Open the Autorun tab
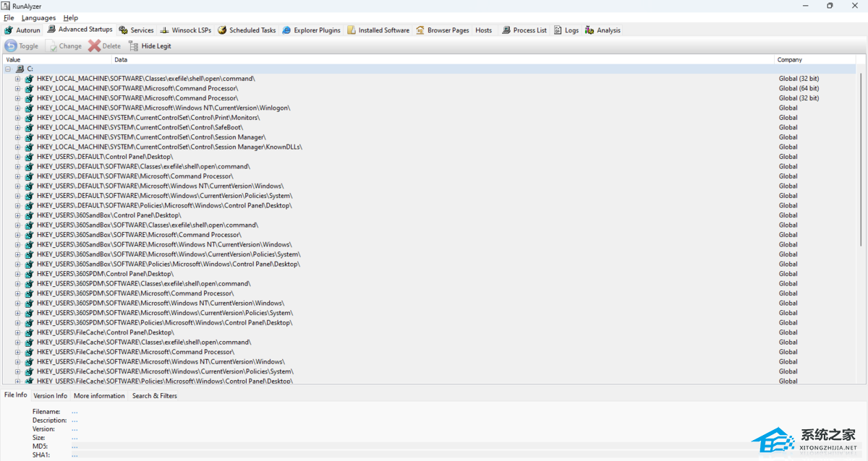This screenshot has height=461, width=868. pos(23,30)
